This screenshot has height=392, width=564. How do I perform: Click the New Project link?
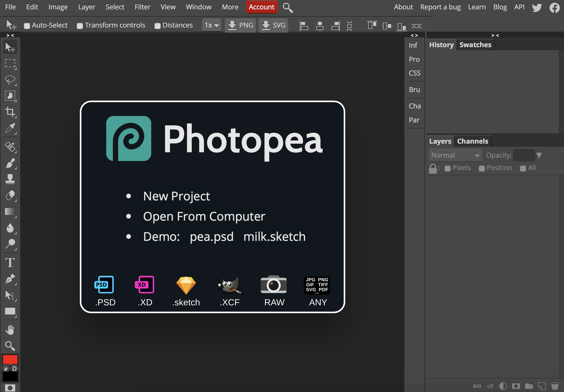pyautogui.click(x=177, y=196)
